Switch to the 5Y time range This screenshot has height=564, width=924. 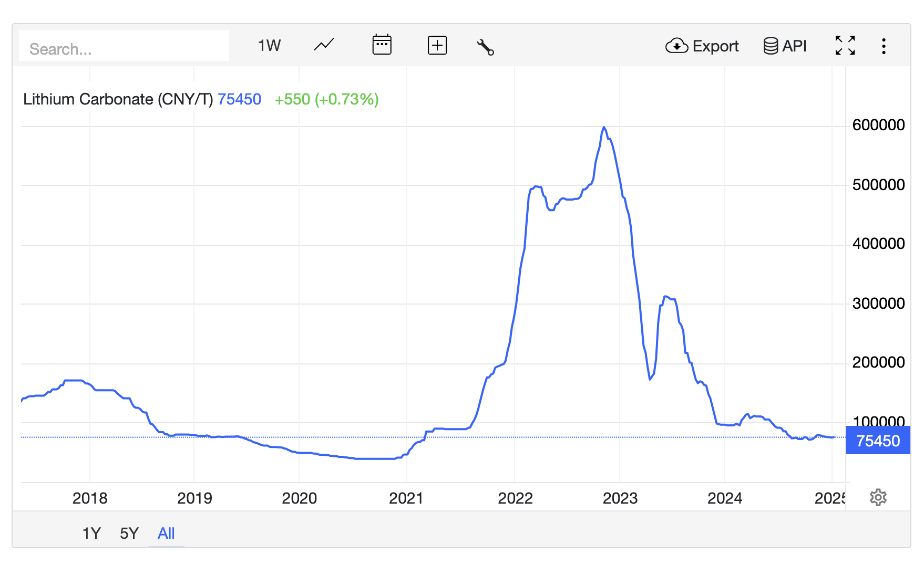point(129,533)
